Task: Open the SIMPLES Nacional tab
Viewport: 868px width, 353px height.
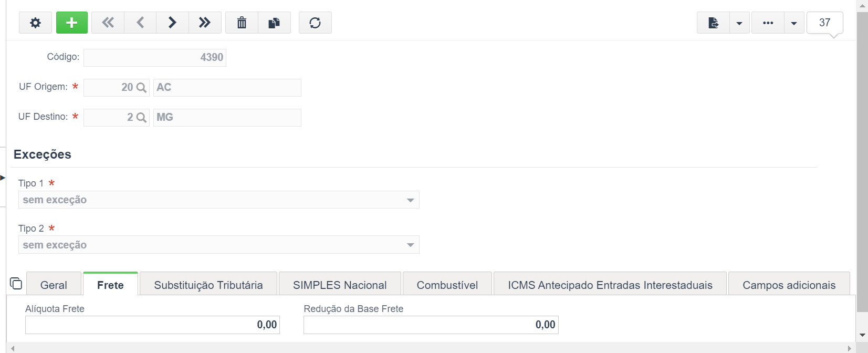Action: tap(340, 285)
